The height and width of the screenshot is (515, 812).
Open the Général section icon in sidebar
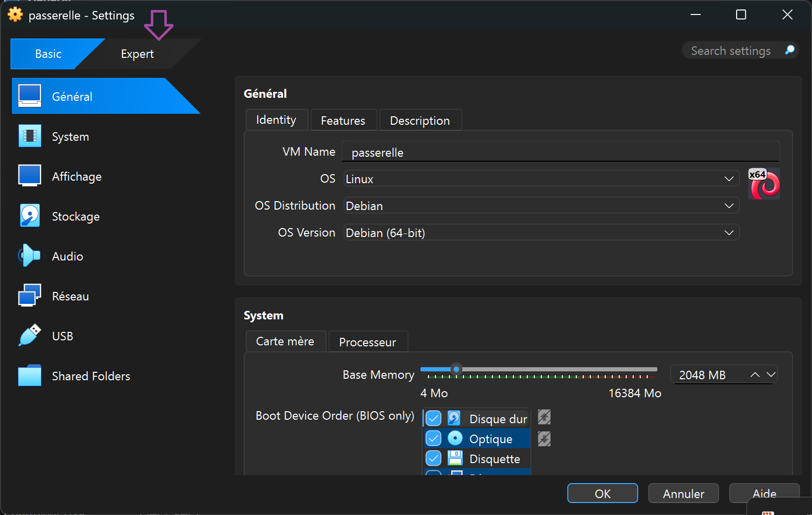29,96
